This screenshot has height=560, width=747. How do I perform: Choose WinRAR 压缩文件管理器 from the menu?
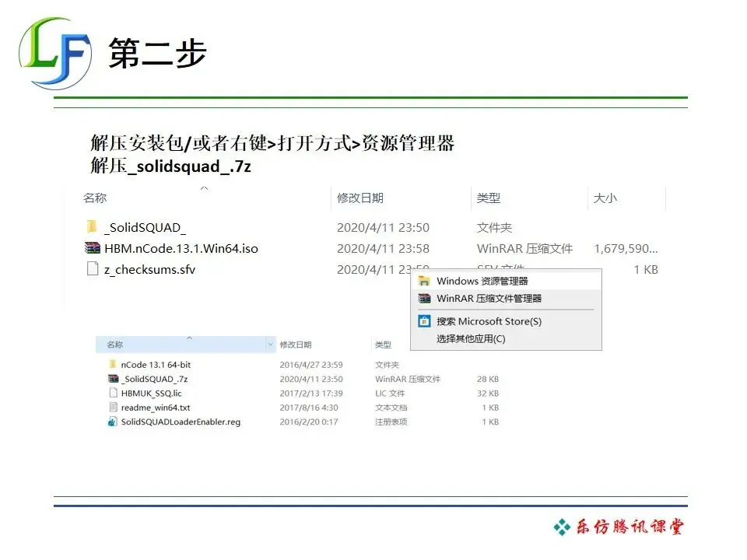(506, 299)
